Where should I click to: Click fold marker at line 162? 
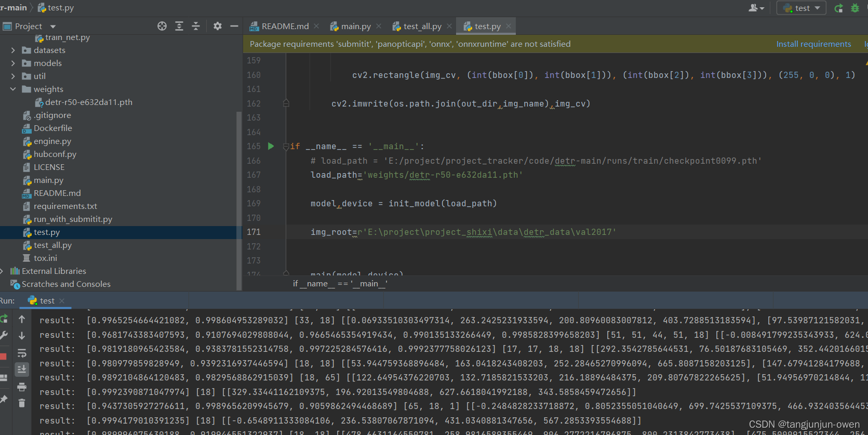coord(286,103)
